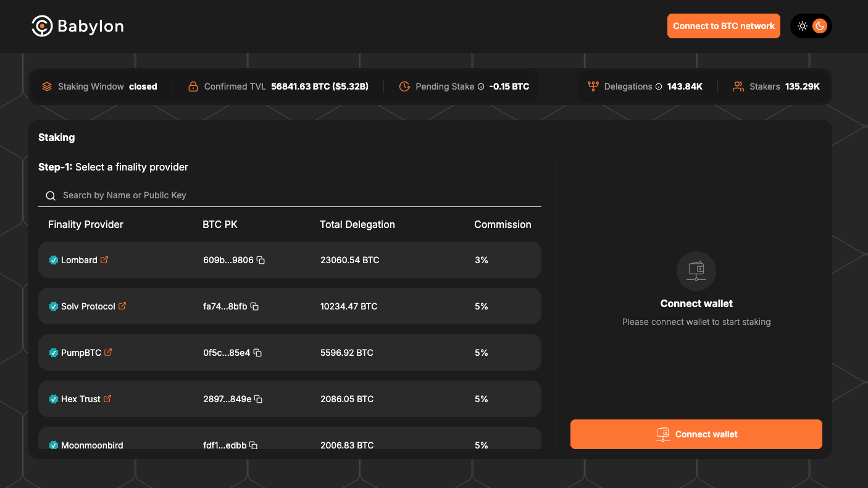
Task: Click the search magnifier icon
Action: point(51,196)
